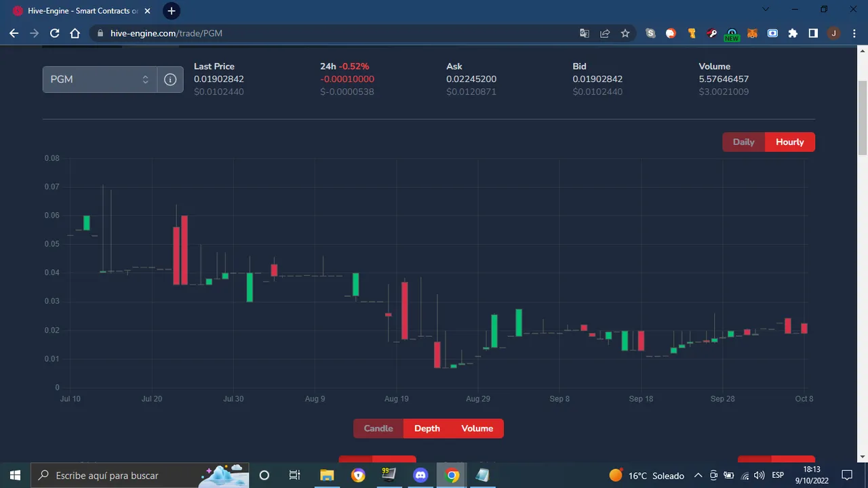
Task: Open the Chrome profile avatar J
Action: click(x=833, y=33)
